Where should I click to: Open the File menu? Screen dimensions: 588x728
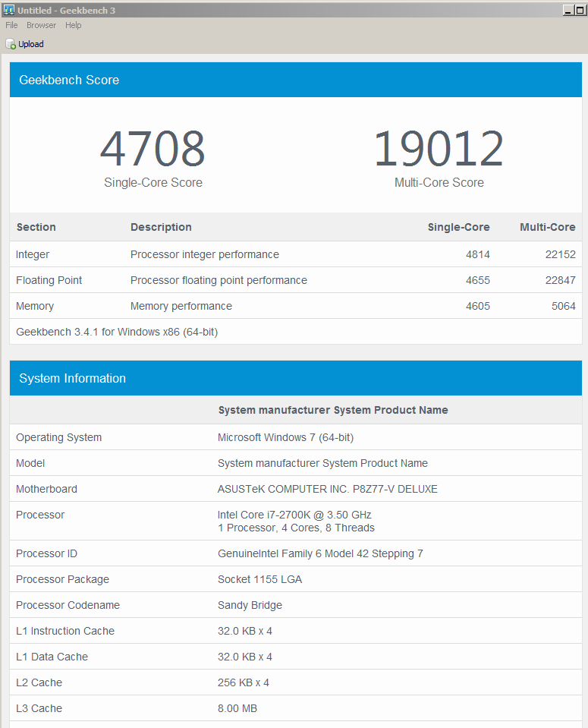click(x=11, y=25)
